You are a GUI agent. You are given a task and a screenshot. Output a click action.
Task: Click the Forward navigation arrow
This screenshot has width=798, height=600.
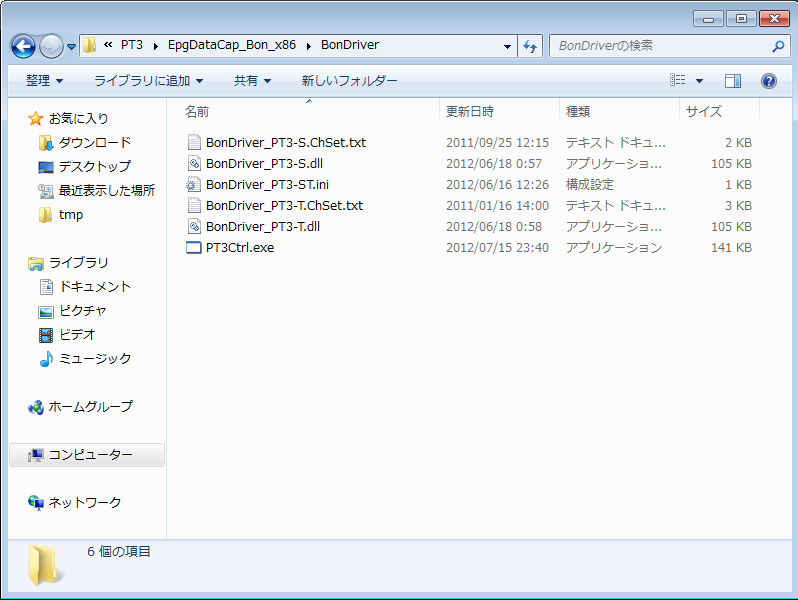pyautogui.click(x=51, y=46)
